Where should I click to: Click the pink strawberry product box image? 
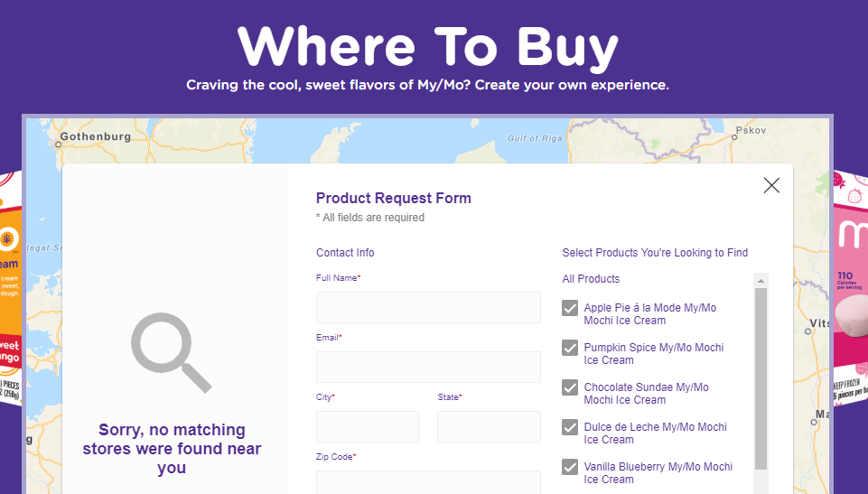(x=851, y=288)
